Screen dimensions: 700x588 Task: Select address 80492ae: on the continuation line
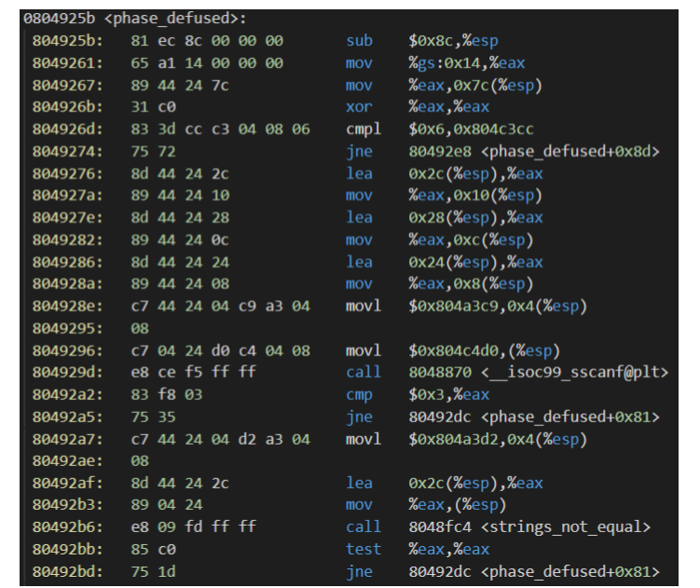click(x=67, y=460)
